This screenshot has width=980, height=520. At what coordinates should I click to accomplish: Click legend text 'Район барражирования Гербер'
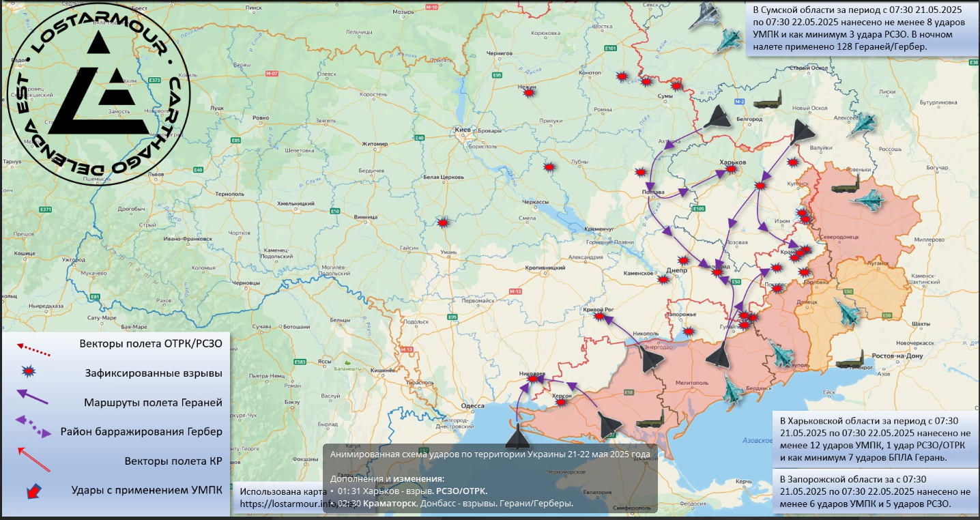pos(141,431)
